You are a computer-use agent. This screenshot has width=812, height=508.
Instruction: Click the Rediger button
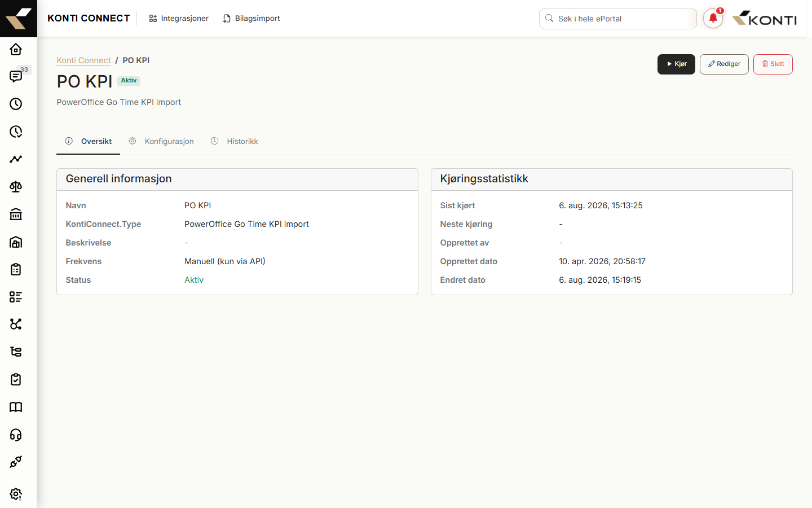(724, 64)
